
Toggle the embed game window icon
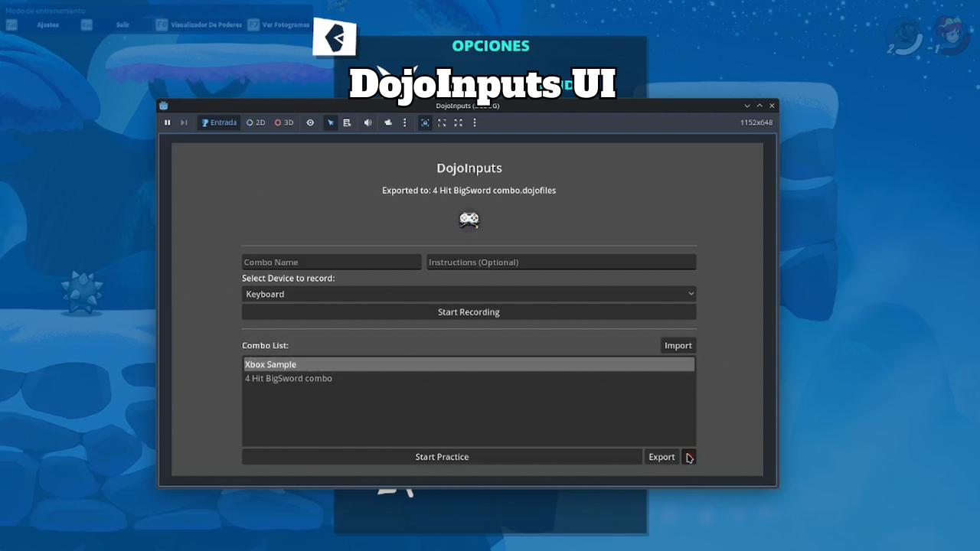pos(425,122)
